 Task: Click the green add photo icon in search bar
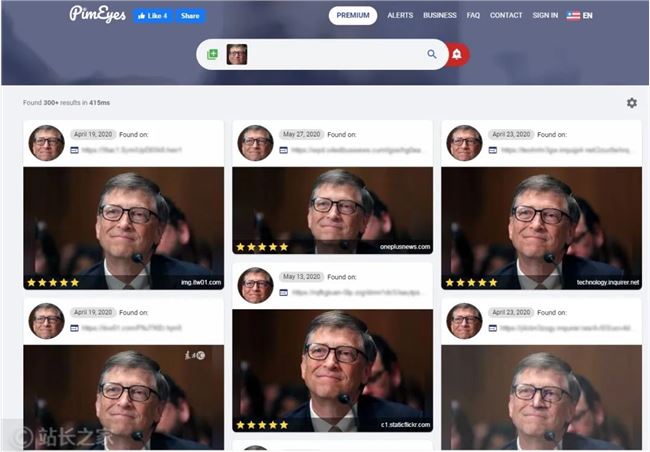point(212,55)
